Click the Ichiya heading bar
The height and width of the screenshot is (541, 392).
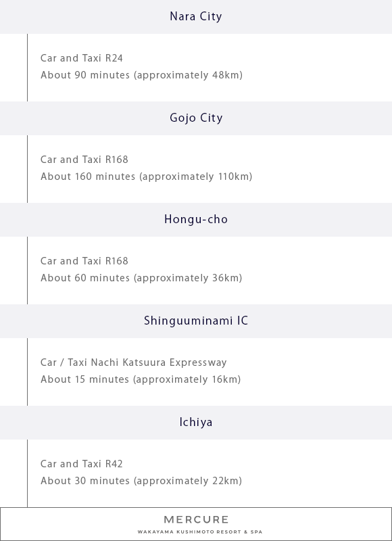click(x=196, y=422)
